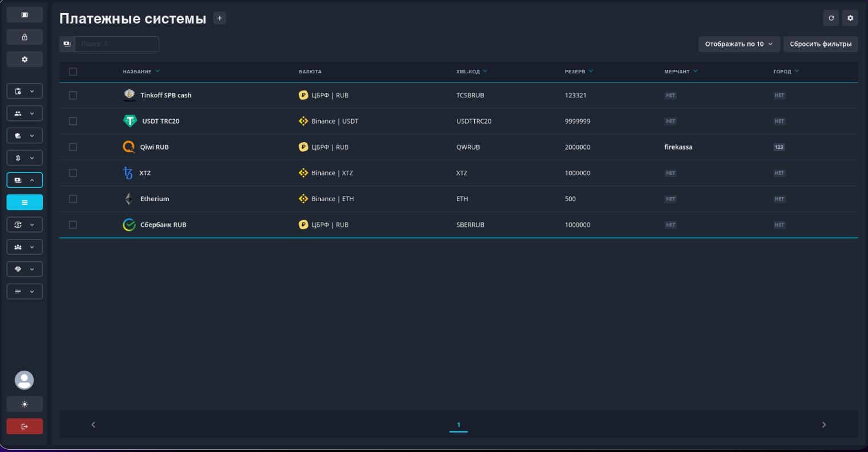Click the red logout icon in sidebar
The height and width of the screenshot is (452, 868).
point(25,426)
